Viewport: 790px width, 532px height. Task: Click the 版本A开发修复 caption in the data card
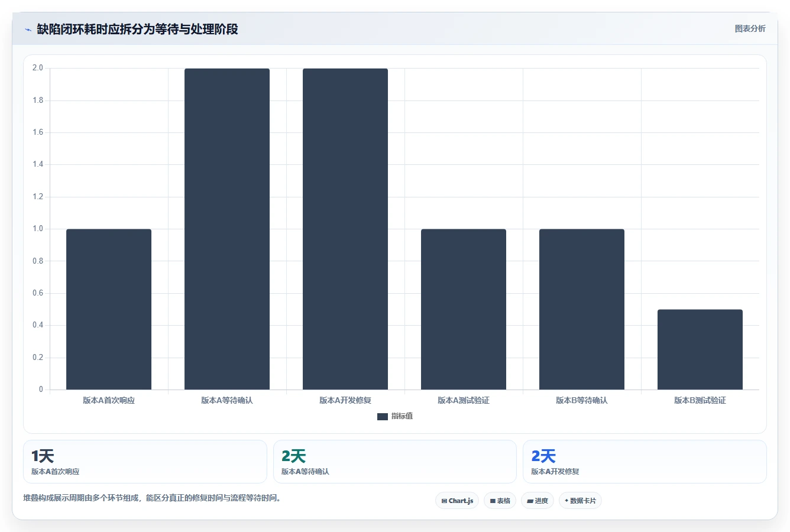(x=555, y=472)
